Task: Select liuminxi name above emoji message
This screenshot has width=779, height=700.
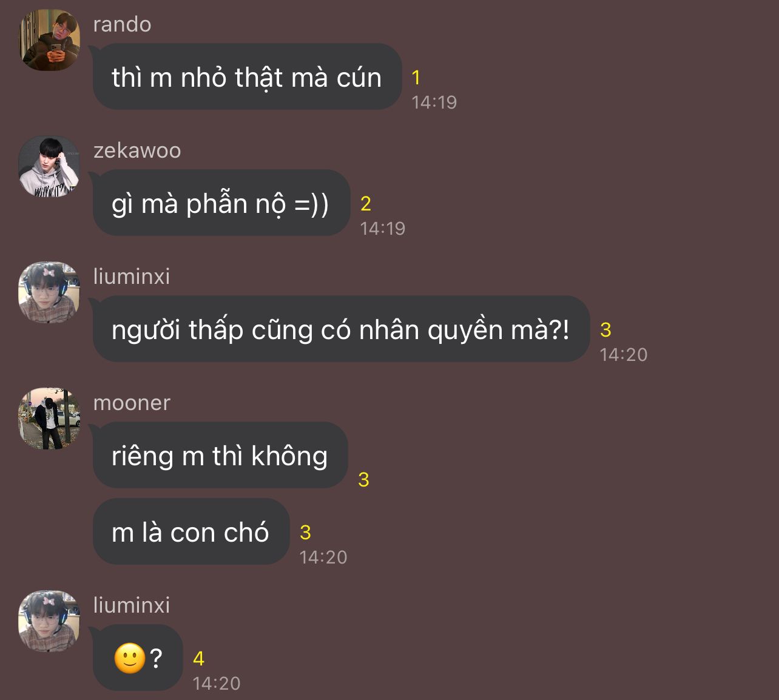Action: [132, 605]
